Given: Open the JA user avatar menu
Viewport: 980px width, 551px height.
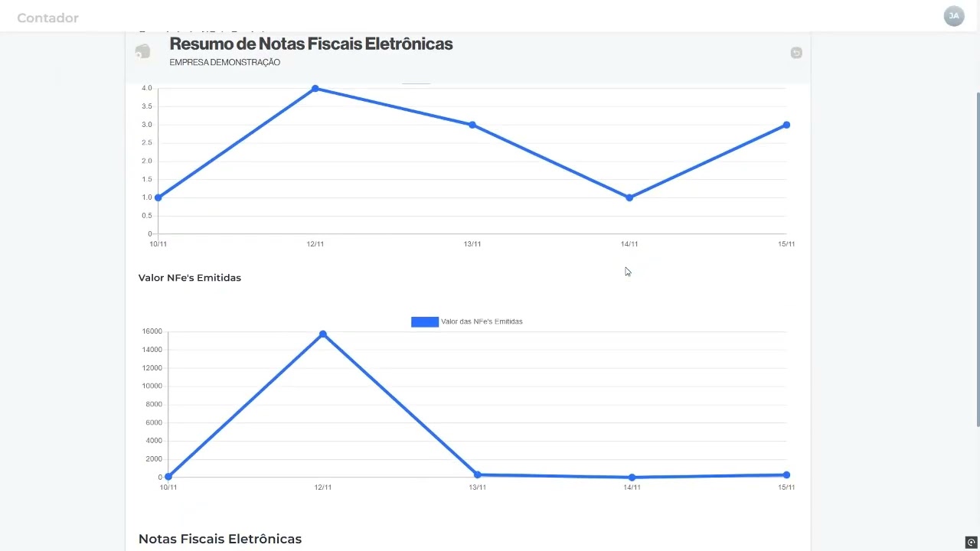Looking at the screenshot, I should click(x=954, y=16).
